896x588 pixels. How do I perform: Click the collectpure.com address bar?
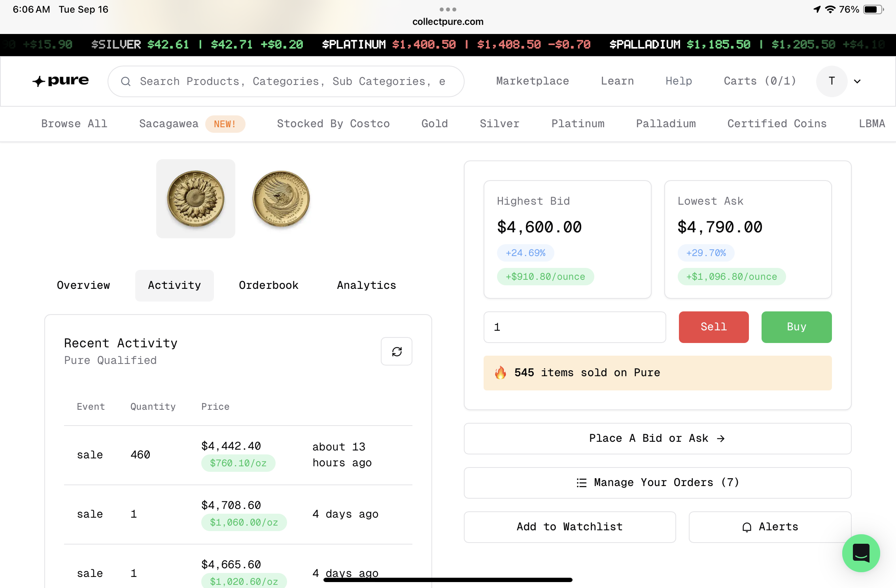(448, 22)
